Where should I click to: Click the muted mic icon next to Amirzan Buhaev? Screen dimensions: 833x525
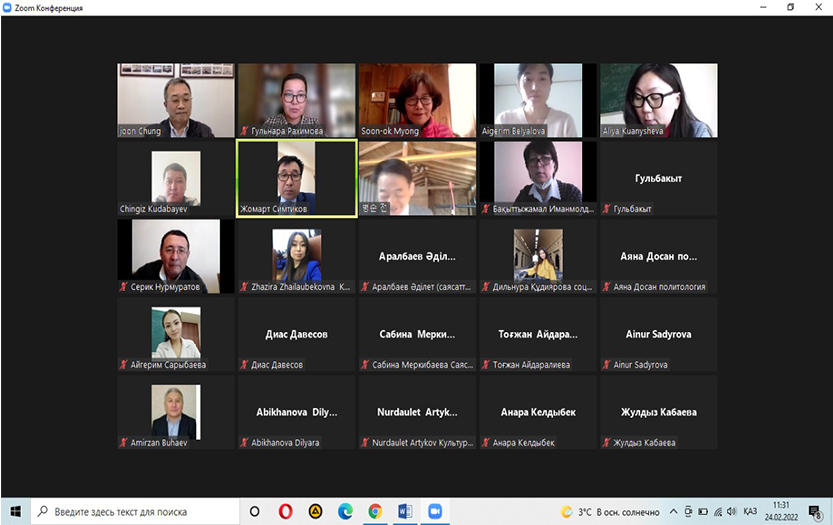[x=124, y=443]
